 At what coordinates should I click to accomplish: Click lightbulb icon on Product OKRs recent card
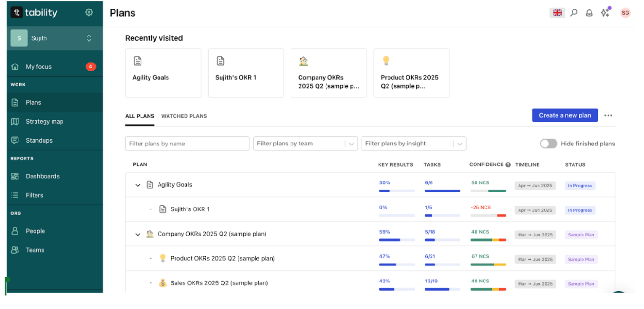click(x=386, y=61)
